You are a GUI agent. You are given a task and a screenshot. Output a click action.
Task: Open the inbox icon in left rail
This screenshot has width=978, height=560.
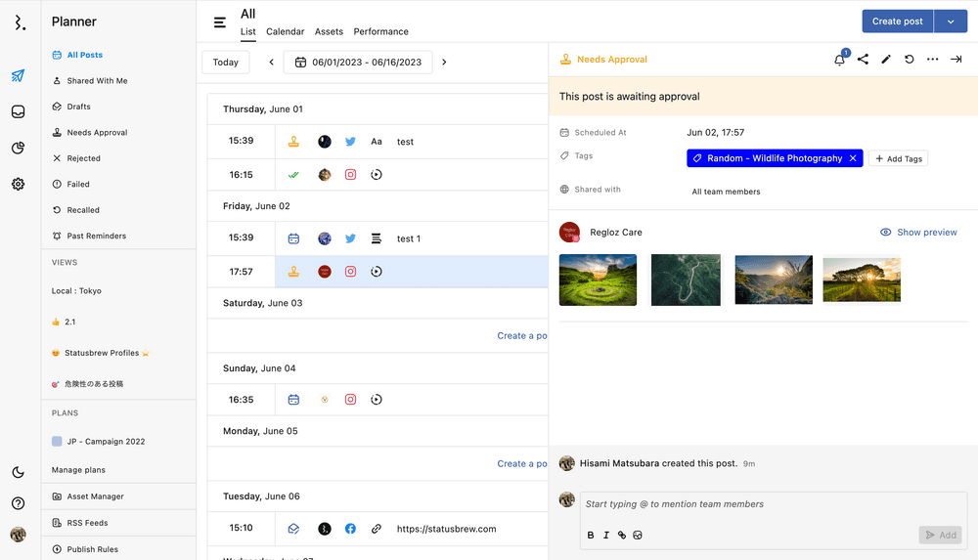click(x=19, y=111)
